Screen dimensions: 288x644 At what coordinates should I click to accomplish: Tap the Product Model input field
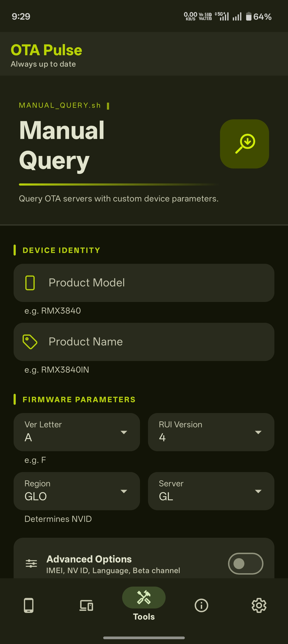[x=144, y=283]
